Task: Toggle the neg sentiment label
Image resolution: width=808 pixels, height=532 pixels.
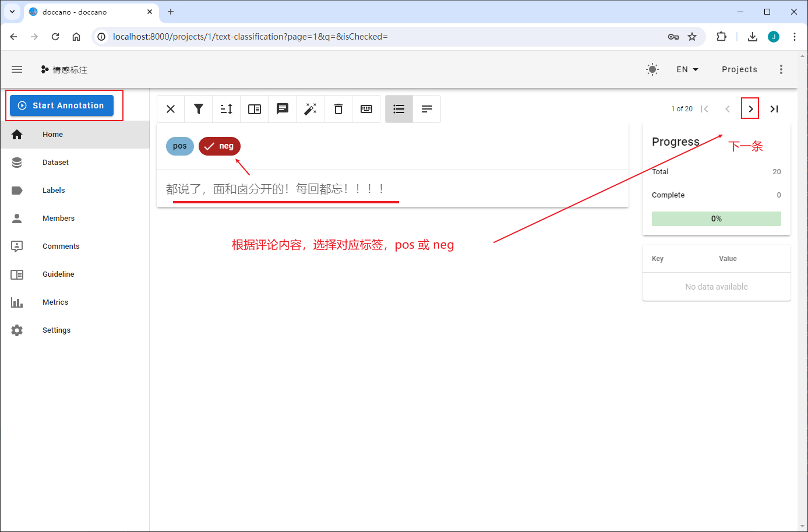Action: 220,146
